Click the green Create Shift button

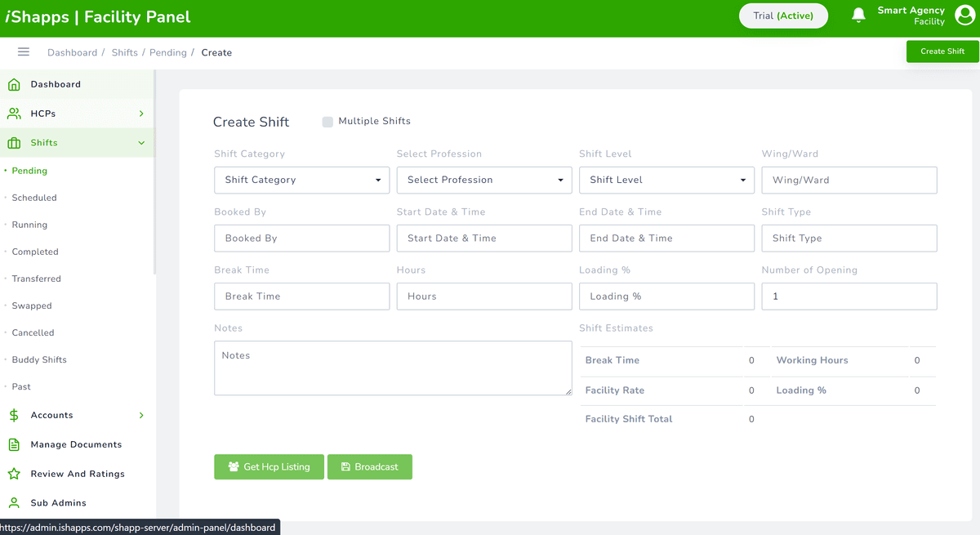pos(942,51)
